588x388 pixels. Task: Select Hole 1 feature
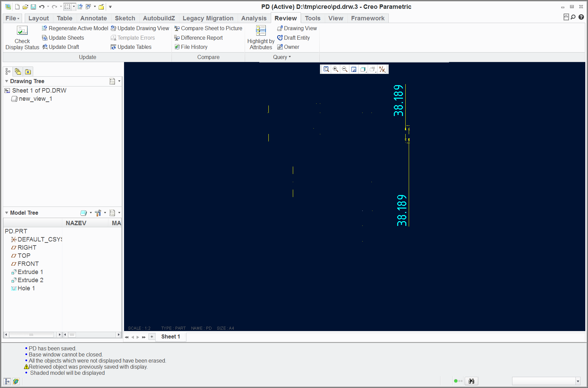23,288
